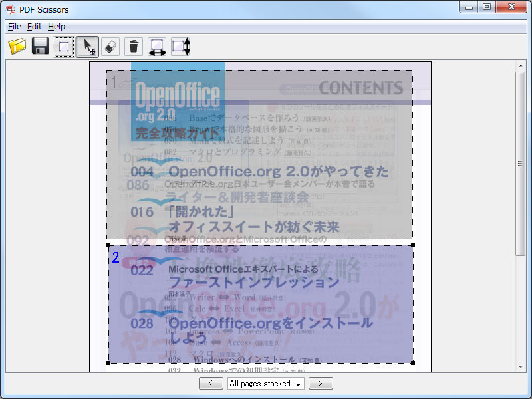This screenshot has width=532, height=399.
Task: Go to the previous page with the left arrow
Action: (x=211, y=384)
